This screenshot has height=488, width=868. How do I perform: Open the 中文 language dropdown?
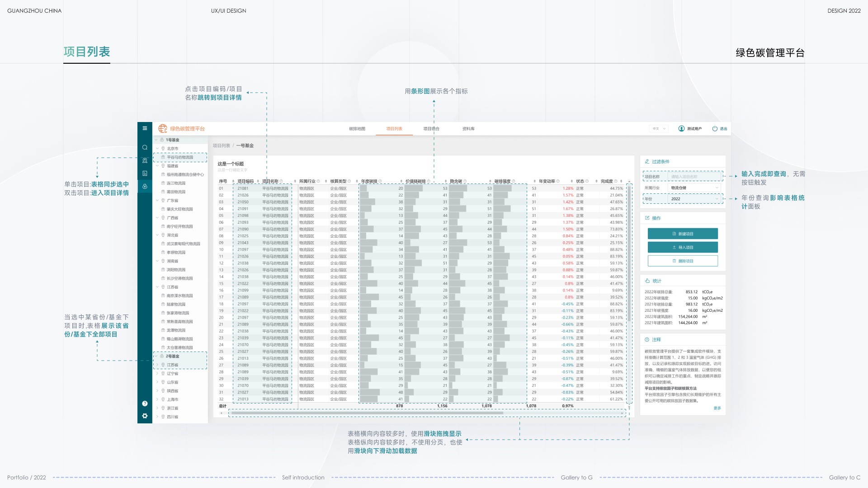point(658,129)
